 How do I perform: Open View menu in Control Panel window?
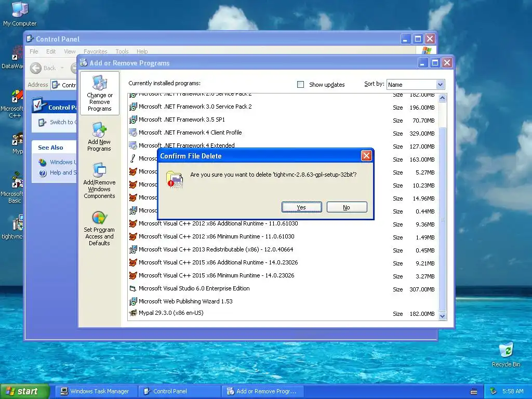coord(70,51)
